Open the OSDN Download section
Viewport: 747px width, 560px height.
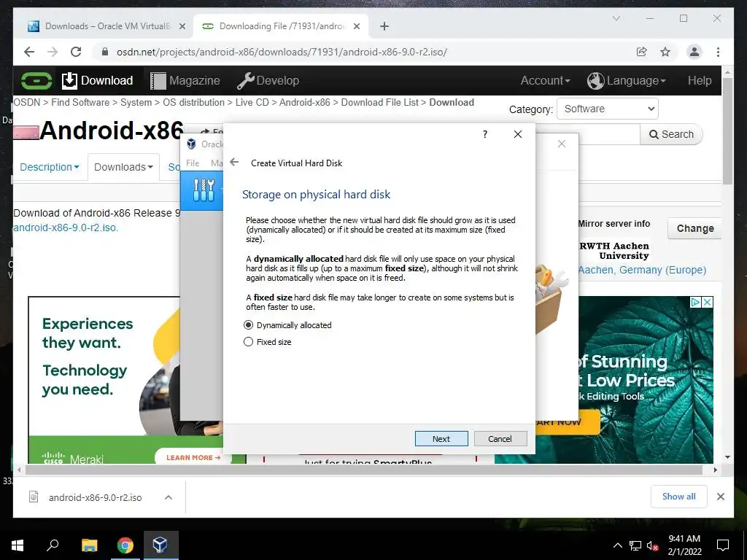coord(97,80)
